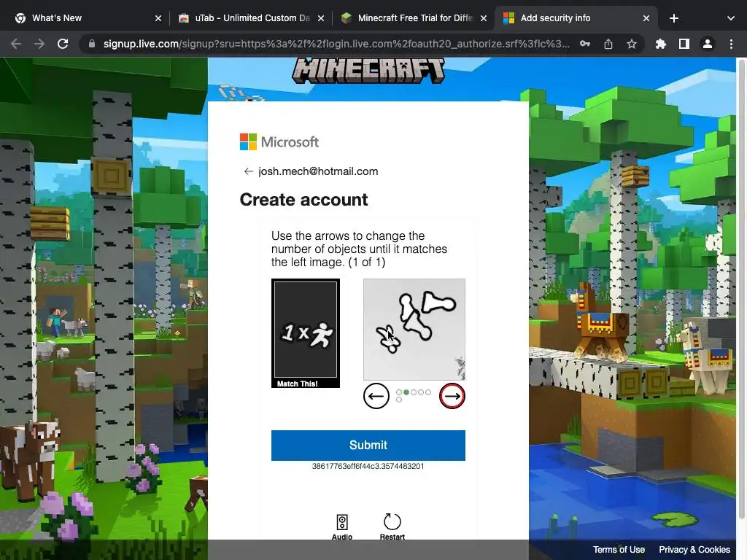Open the saved passwords key icon
The image size is (747, 560).
[x=585, y=44]
